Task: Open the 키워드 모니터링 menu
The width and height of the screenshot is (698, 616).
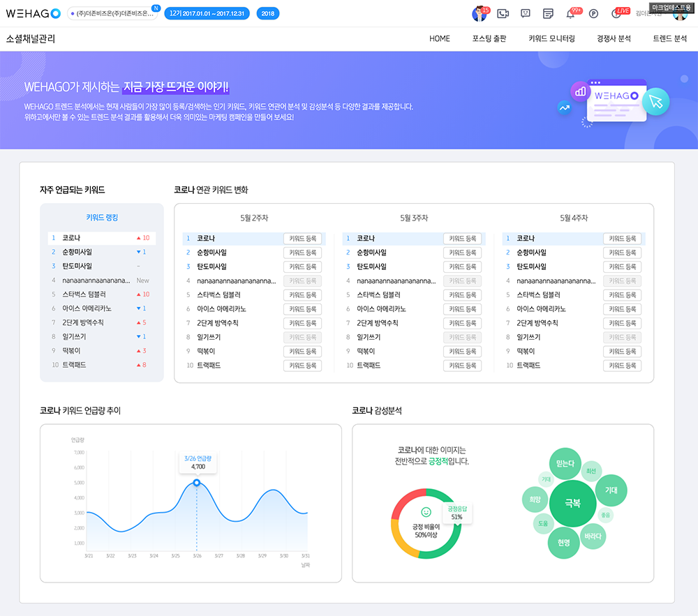Action: (551, 38)
